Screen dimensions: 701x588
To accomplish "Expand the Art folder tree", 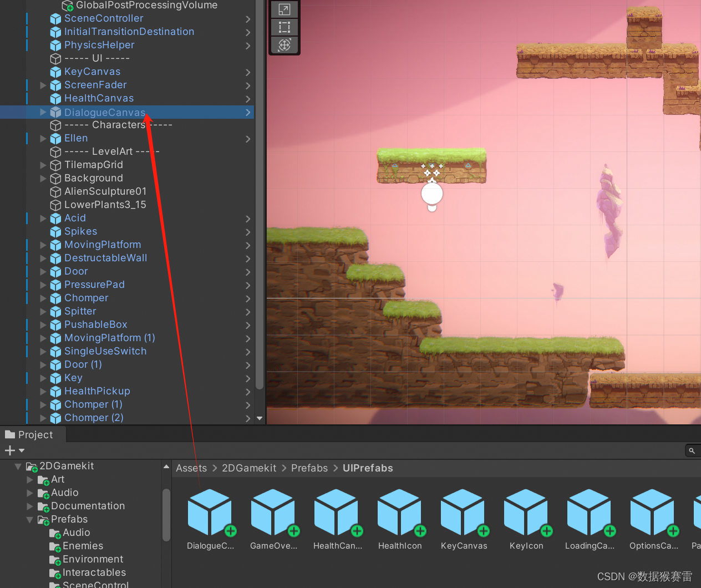I will [x=30, y=479].
